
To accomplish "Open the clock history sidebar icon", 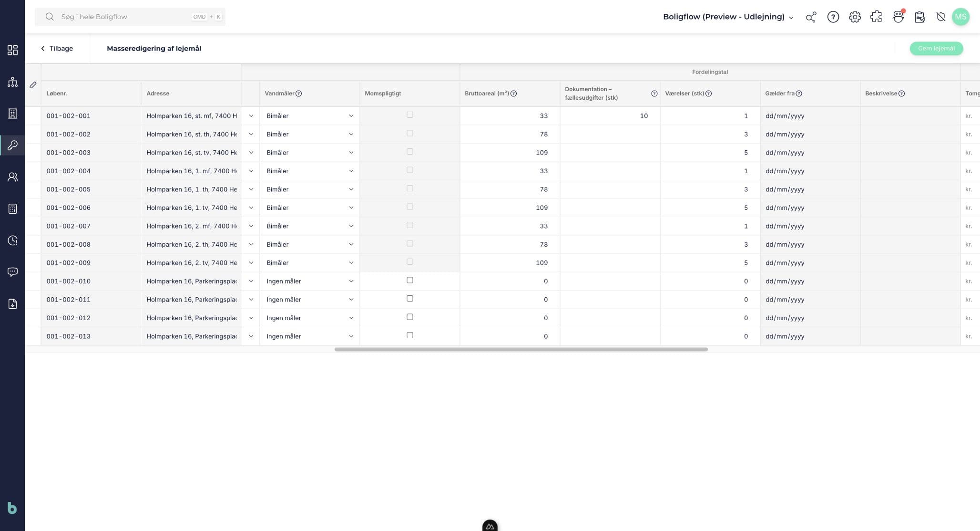I will (x=12, y=240).
